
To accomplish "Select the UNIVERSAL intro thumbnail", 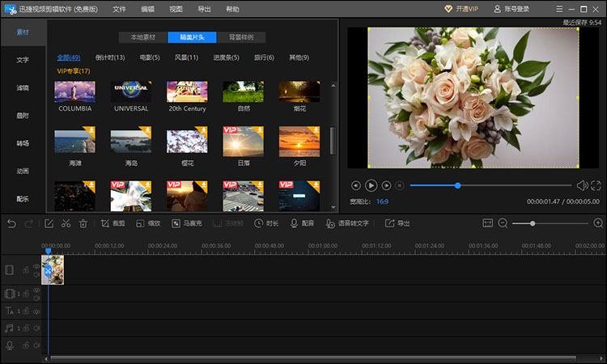I will (131, 91).
